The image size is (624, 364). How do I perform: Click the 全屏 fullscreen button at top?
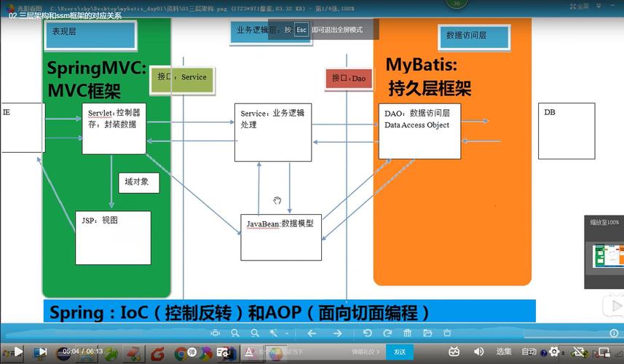[x=579, y=7]
